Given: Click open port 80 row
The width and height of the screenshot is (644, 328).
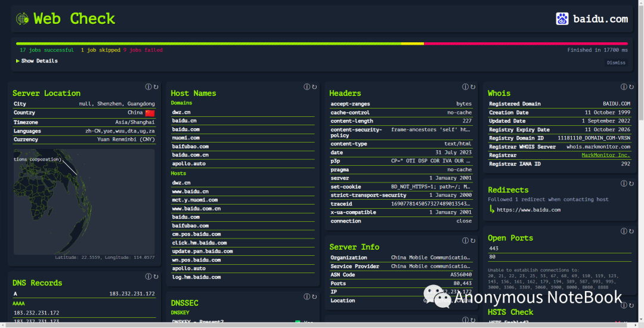Looking at the screenshot, I should click(559, 257).
